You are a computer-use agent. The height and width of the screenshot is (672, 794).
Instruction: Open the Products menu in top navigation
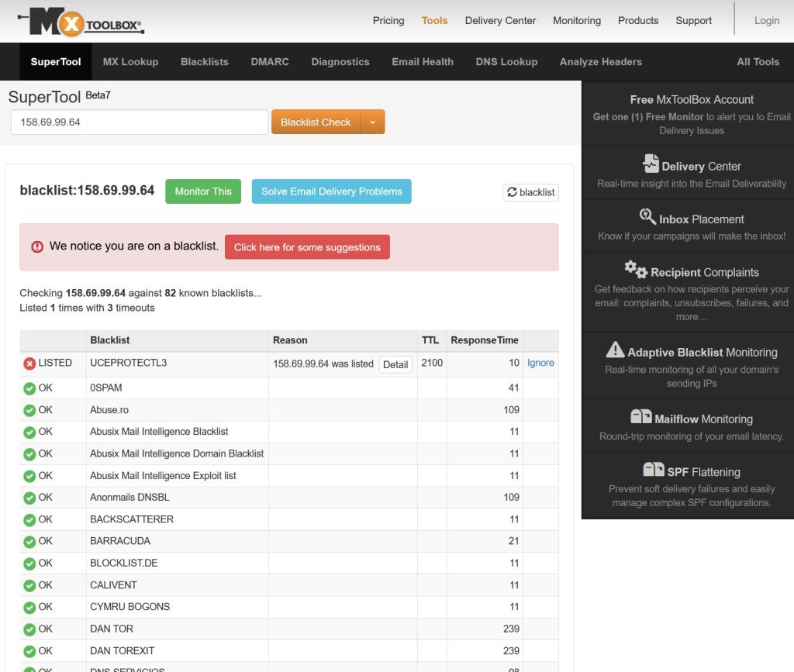638,21
